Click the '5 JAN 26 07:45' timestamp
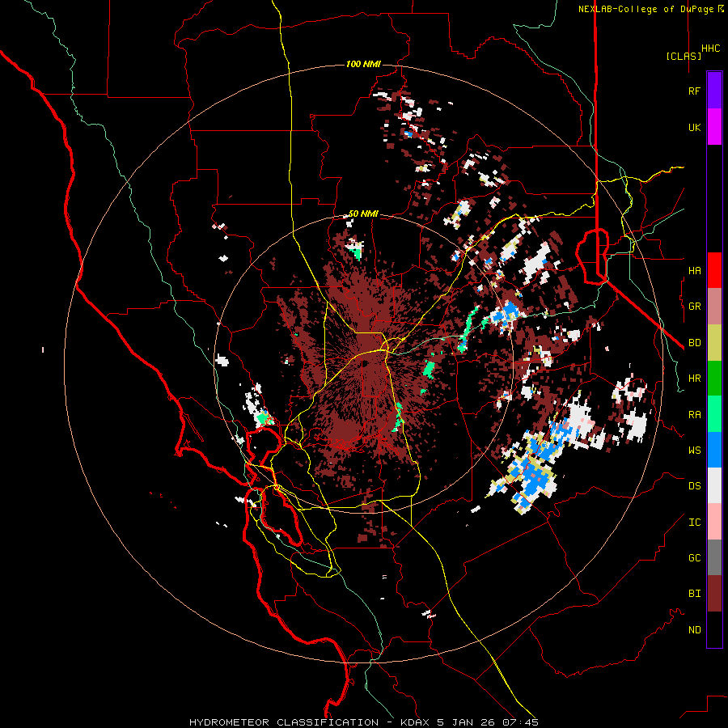728x728 pixels. click(x=488, y=722)
